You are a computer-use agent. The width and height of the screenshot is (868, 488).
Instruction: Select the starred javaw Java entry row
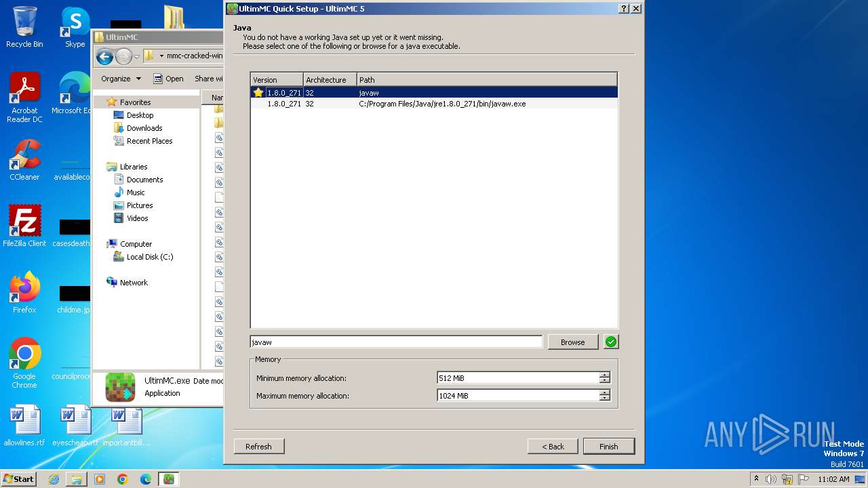(434, 93)
